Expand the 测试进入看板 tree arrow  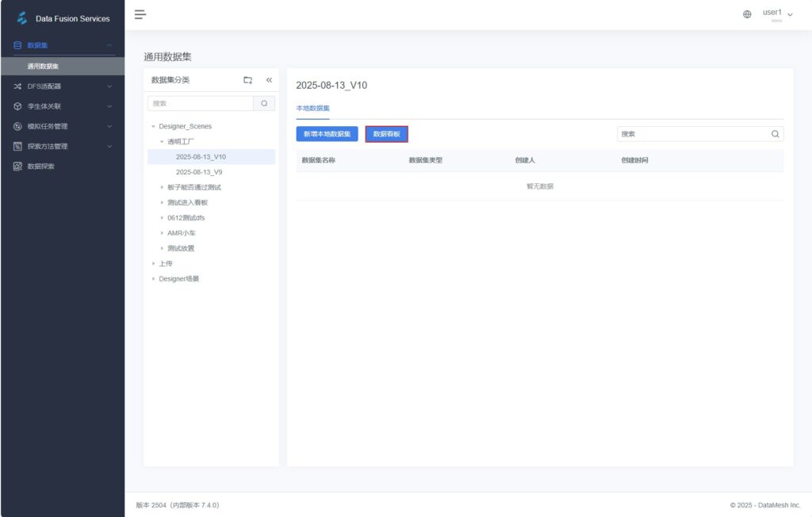[x=162, y=202]
